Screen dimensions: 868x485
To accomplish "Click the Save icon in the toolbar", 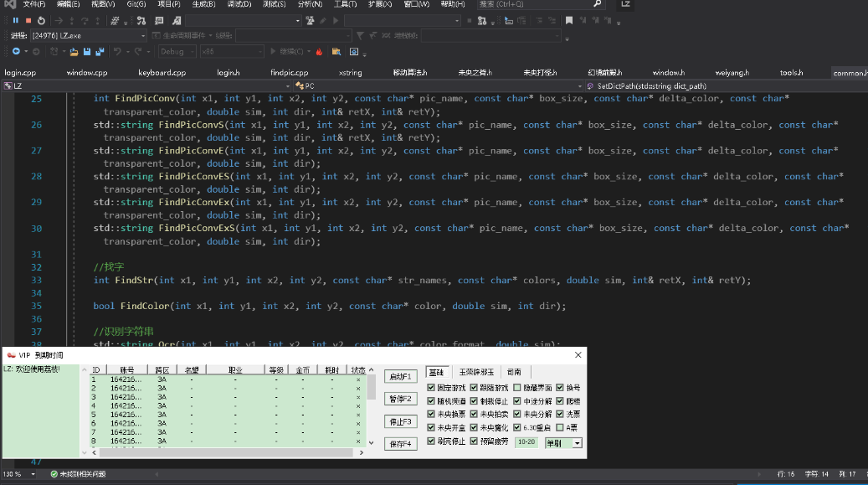I will [87, 52].
